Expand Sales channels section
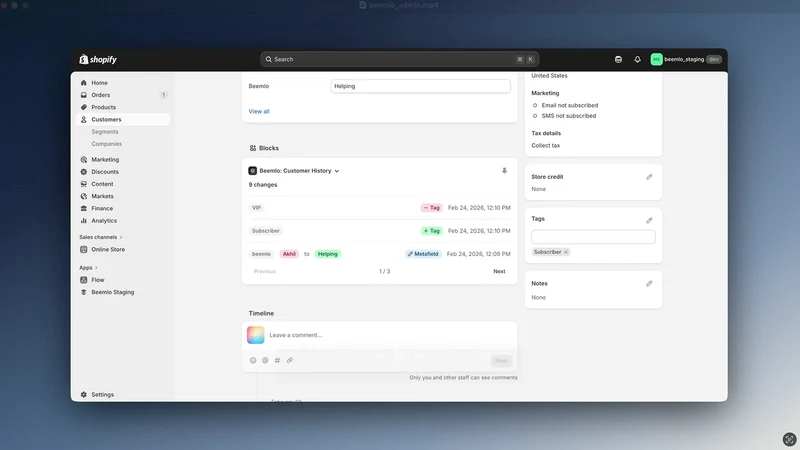 click(101, 237)
